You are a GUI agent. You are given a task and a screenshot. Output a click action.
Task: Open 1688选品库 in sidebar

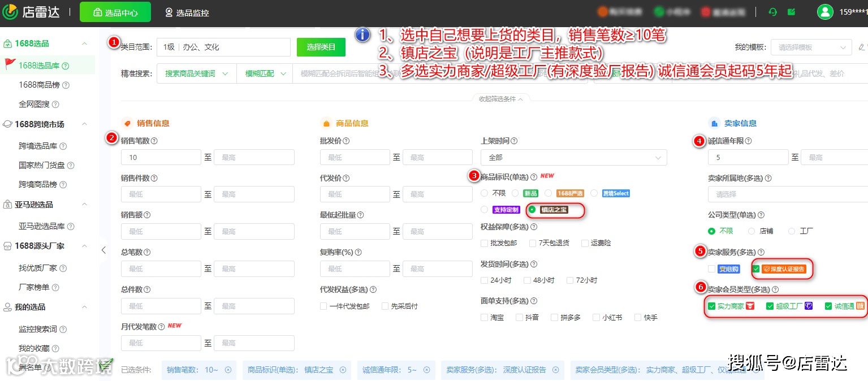tap(38, 66)
